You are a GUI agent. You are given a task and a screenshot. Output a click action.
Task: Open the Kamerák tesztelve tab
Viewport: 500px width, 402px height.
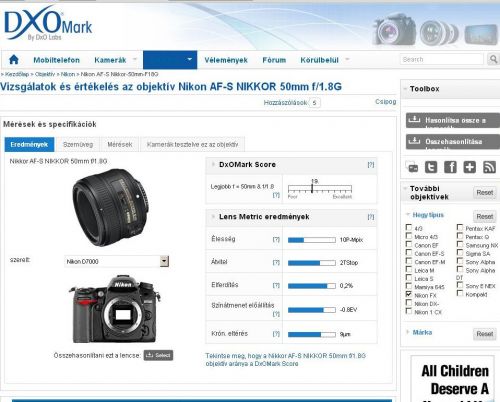pos(193,144)
